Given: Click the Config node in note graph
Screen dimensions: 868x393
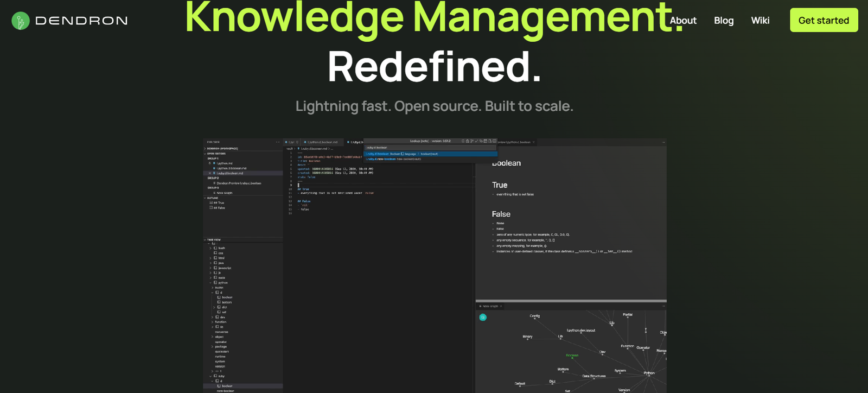Looking at the screenshot, I should (534, 316).
